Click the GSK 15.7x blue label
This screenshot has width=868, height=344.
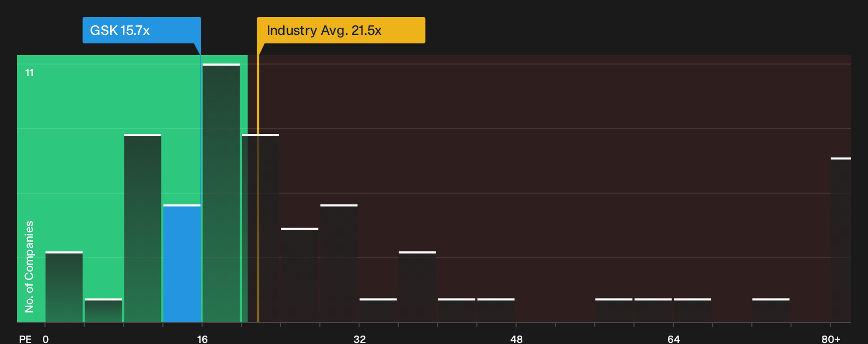tap(141, 30)
